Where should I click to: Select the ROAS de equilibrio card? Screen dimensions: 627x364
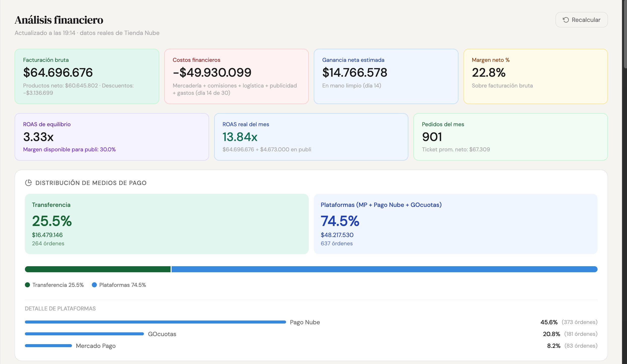click(x=112, y=137)
